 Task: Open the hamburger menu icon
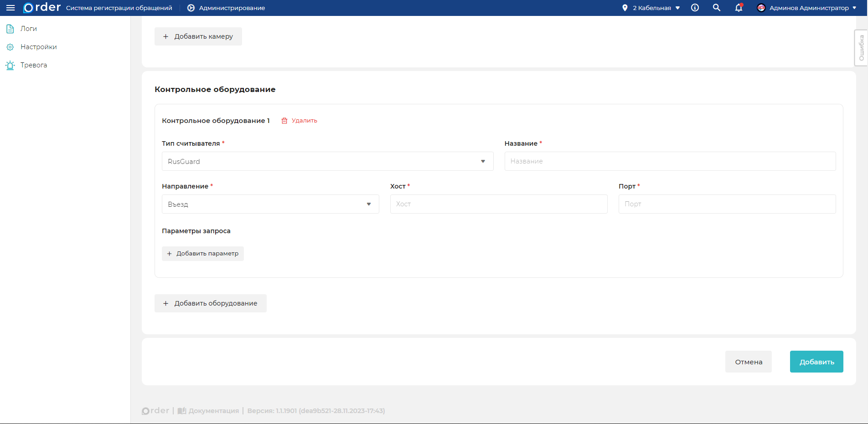pyautogui.click(x=10, y=8)
